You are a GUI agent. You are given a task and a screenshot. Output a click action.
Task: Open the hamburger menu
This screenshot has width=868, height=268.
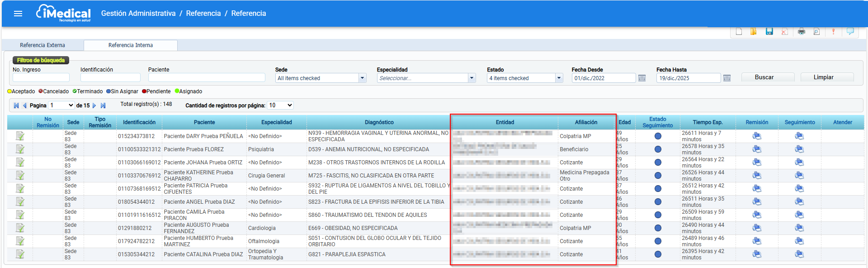pos(18,14)
